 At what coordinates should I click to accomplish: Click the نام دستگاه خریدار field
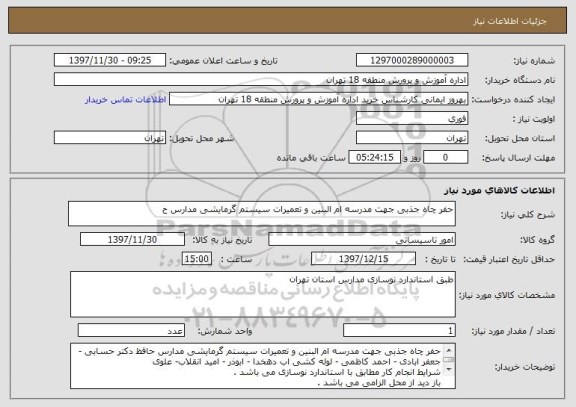point(261,80)
